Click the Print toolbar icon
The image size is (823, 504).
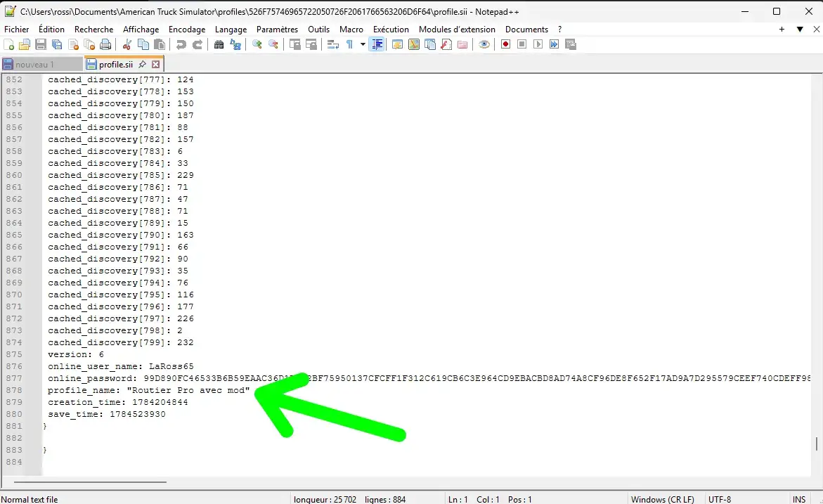point(105,44)
